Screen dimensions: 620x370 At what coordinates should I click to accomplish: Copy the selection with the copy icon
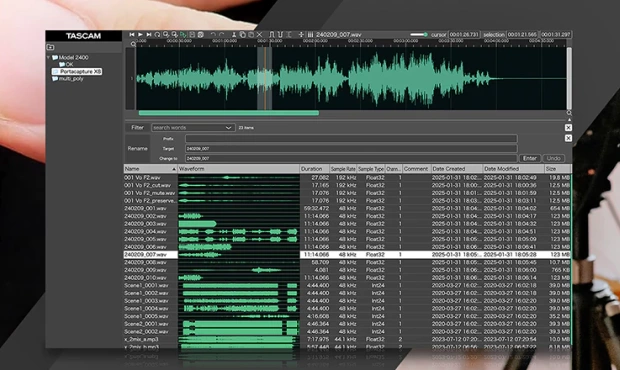(242, 35)
